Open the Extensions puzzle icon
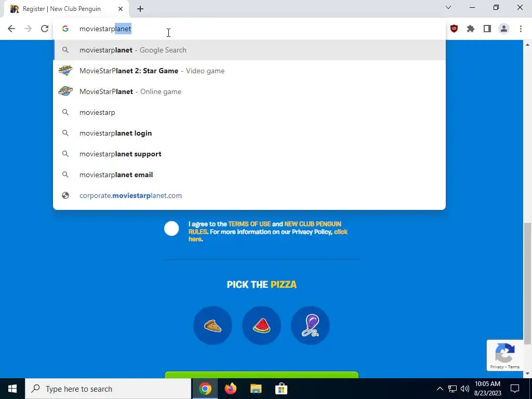 pos(471,29)
